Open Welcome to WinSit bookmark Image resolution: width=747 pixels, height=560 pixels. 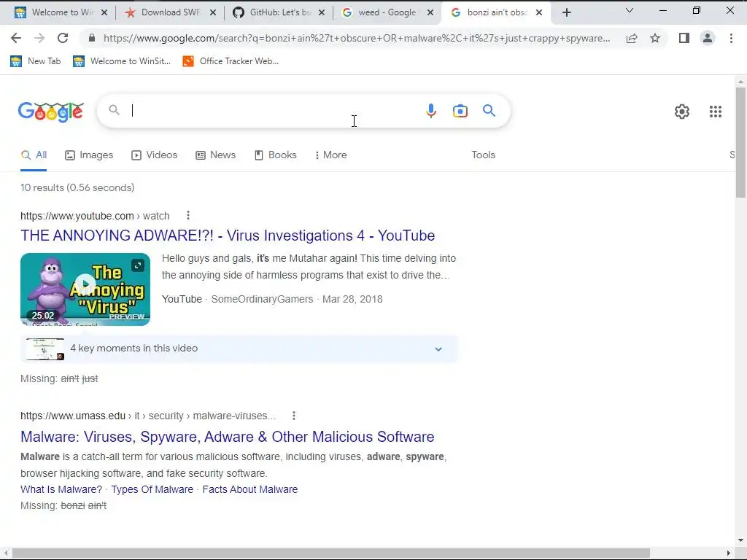tap(122, 61)
